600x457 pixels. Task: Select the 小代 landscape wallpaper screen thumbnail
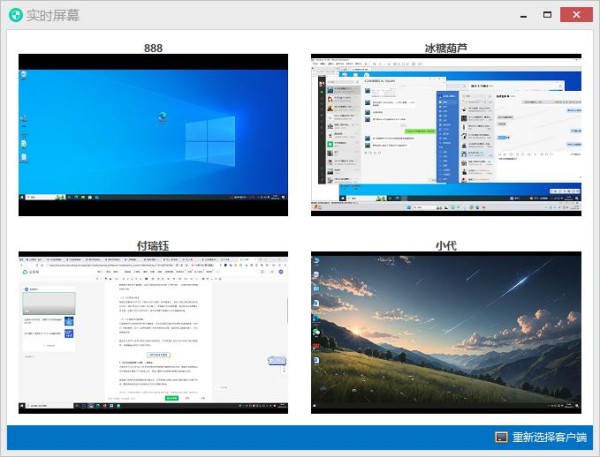click(445, 332)
